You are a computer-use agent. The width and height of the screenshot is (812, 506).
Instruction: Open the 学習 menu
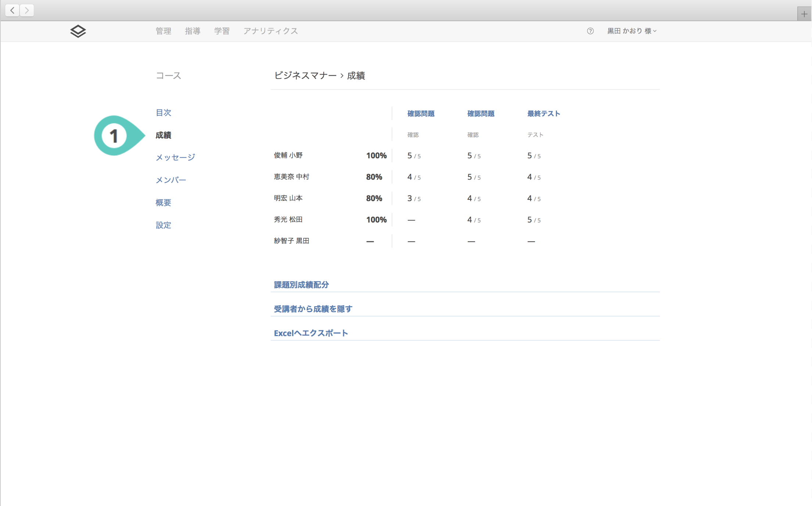click(x=222, y=31)
